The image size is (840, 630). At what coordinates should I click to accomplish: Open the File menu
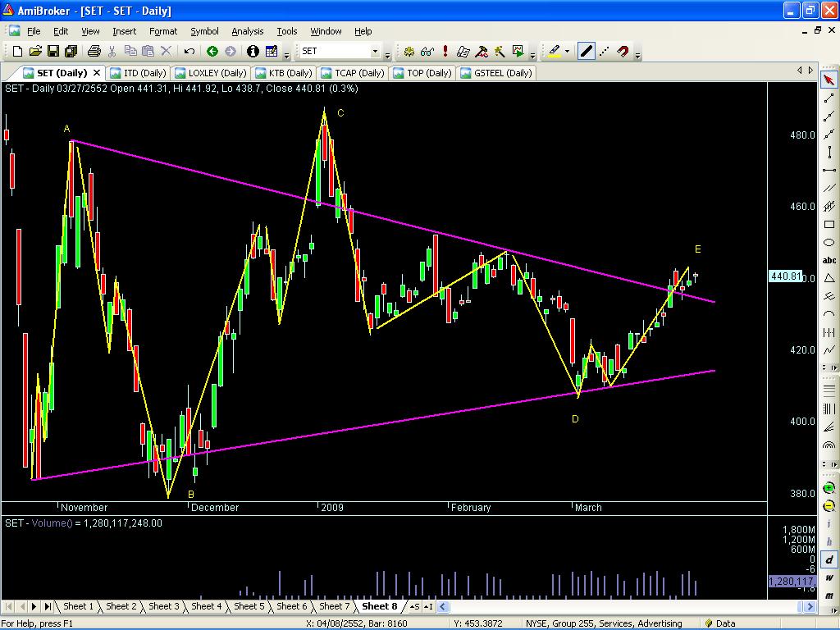[x=33, y=31]
